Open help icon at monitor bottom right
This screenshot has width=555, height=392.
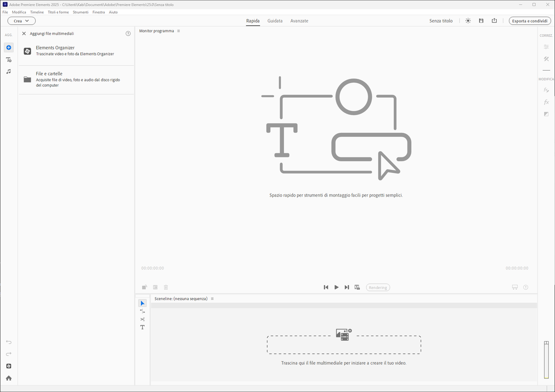click(526, 287)
